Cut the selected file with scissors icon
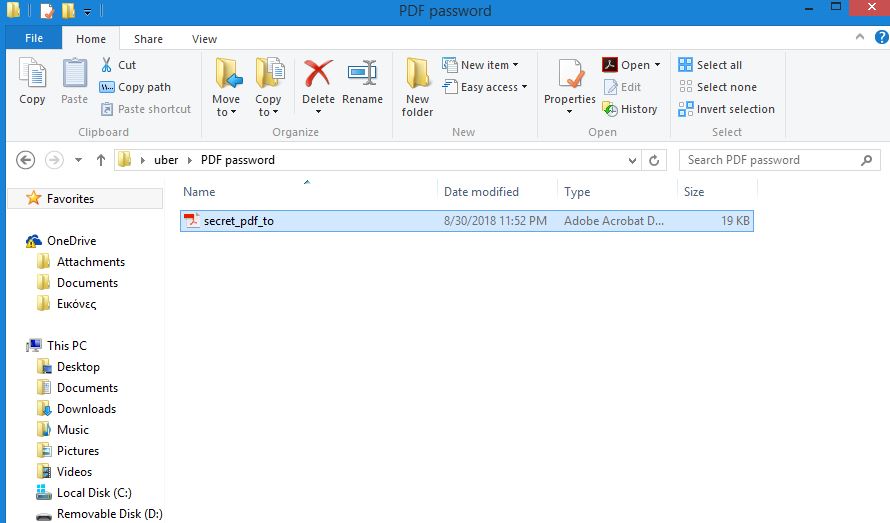This screenshot has height=523, width=890. pos(106,65)
